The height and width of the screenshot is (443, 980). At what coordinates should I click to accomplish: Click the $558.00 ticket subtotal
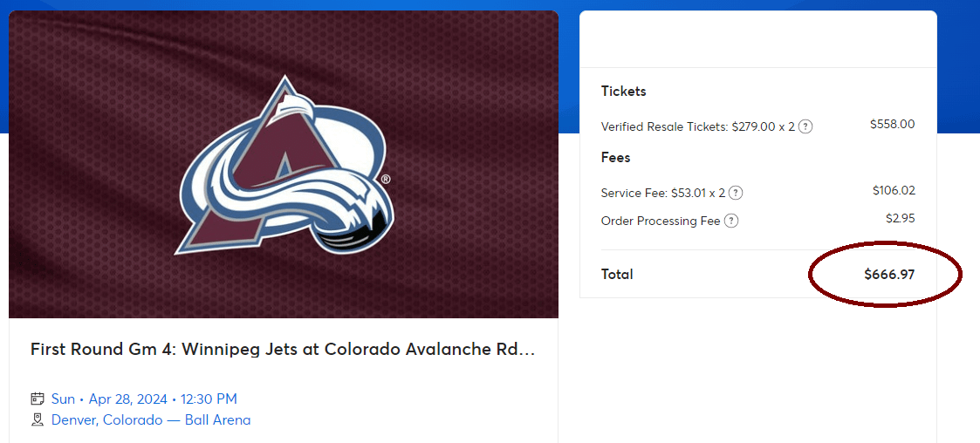(892, 125)
